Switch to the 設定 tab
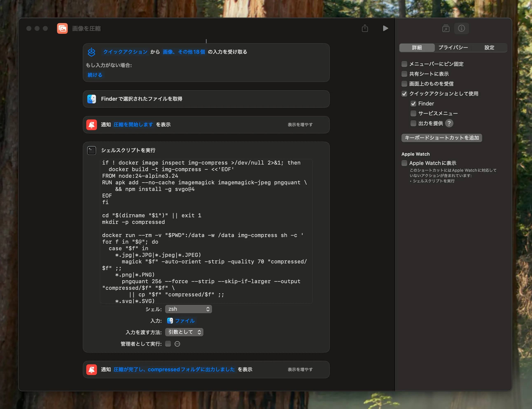532x409 pixels. tap(489, 48)
